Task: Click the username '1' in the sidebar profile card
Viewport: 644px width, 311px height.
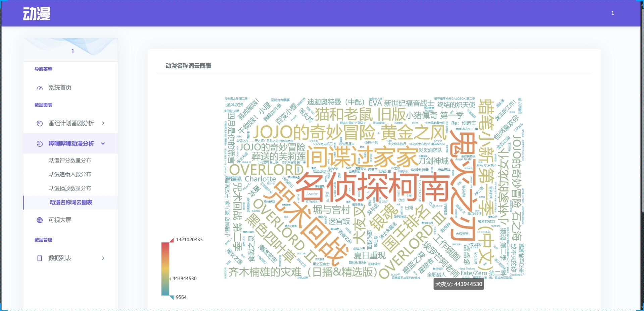Action: click(x=73, y=51)
